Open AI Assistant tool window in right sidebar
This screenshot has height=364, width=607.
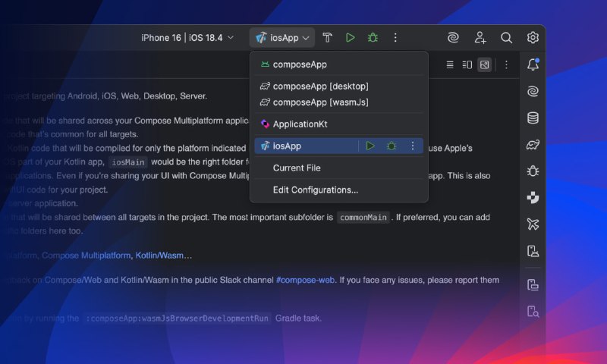533,92
